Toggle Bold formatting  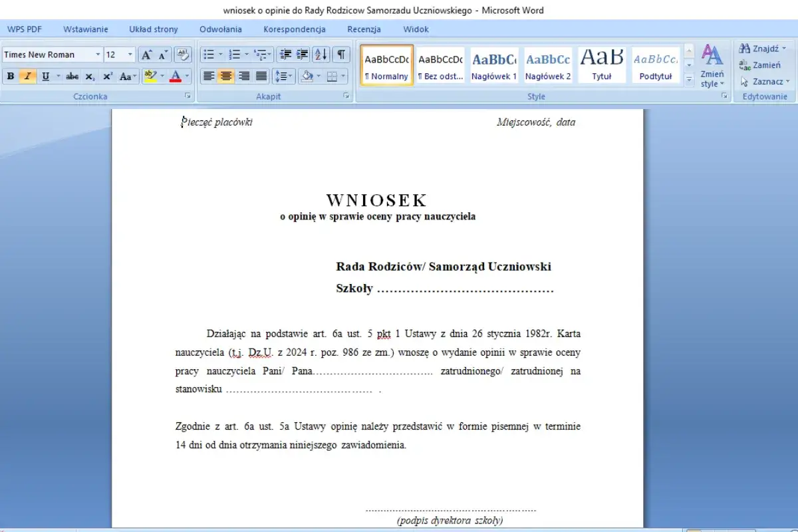point(11,76)
